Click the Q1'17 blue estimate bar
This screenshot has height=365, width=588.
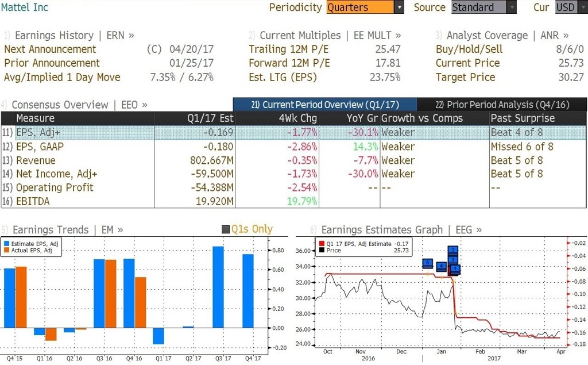click(158, 336)
